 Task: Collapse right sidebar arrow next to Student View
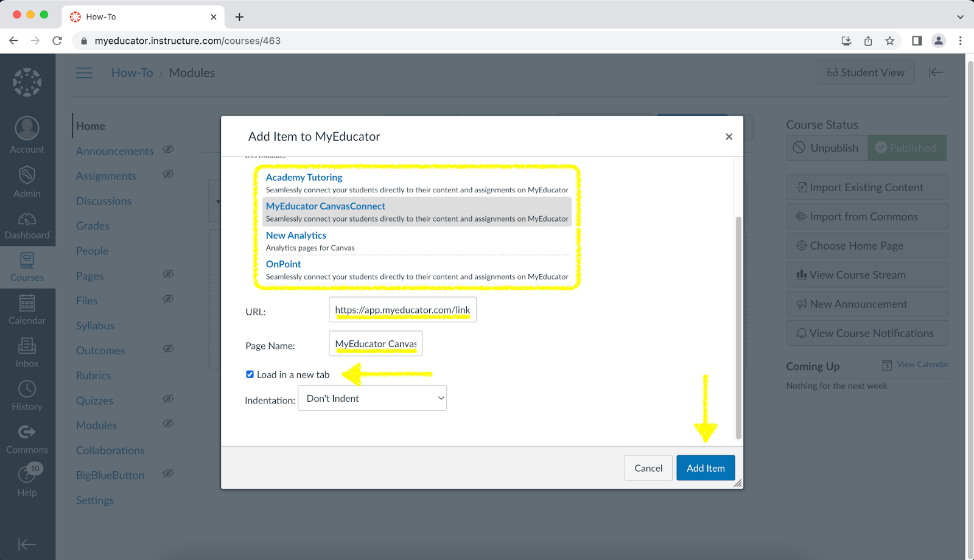[x=936, y=72]
